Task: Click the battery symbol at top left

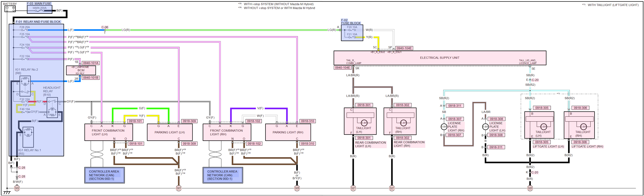Action: click(x=10, y=8)
